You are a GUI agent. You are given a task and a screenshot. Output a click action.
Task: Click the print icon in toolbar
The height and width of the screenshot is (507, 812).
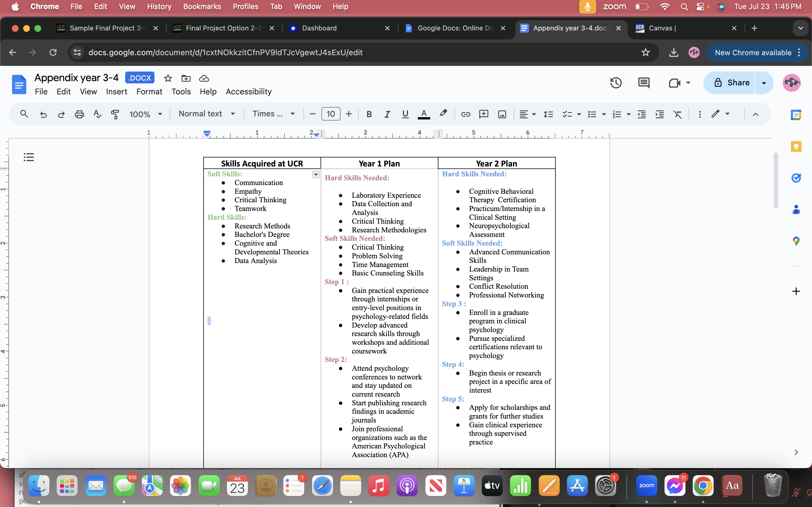coord(79,114)
